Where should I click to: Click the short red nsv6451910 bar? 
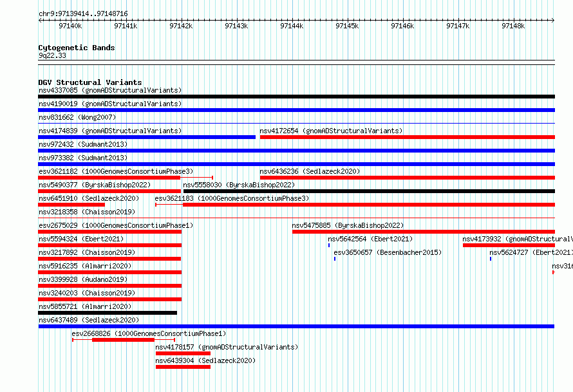[x=71, y=205]
